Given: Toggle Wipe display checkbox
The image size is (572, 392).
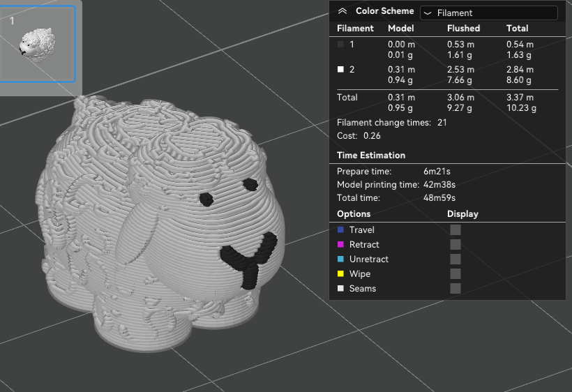Looking at the screenshot, I should click(x=456, y=273).
